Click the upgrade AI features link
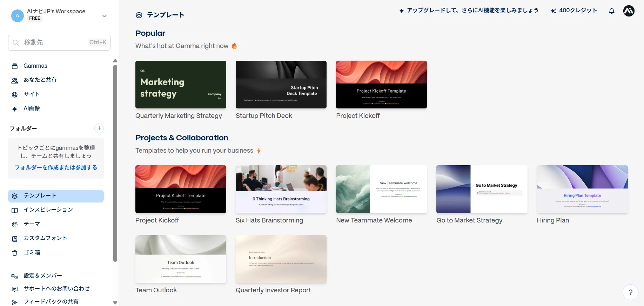The width and height of the screenshot is (644, 306). pos(469,11)
